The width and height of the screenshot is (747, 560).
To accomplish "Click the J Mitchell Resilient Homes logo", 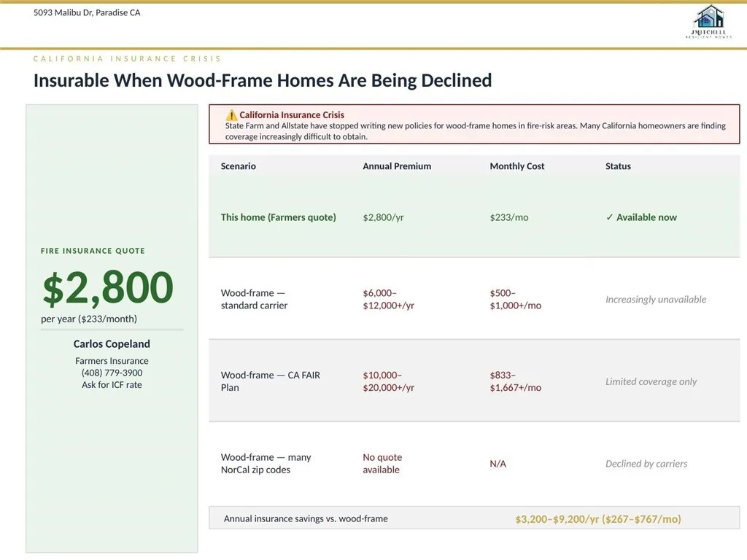I will coord(708,21).
